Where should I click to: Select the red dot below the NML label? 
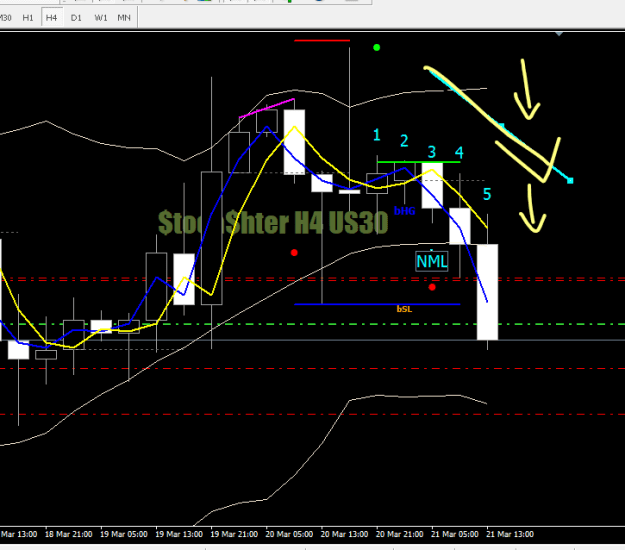coord(432,287)
